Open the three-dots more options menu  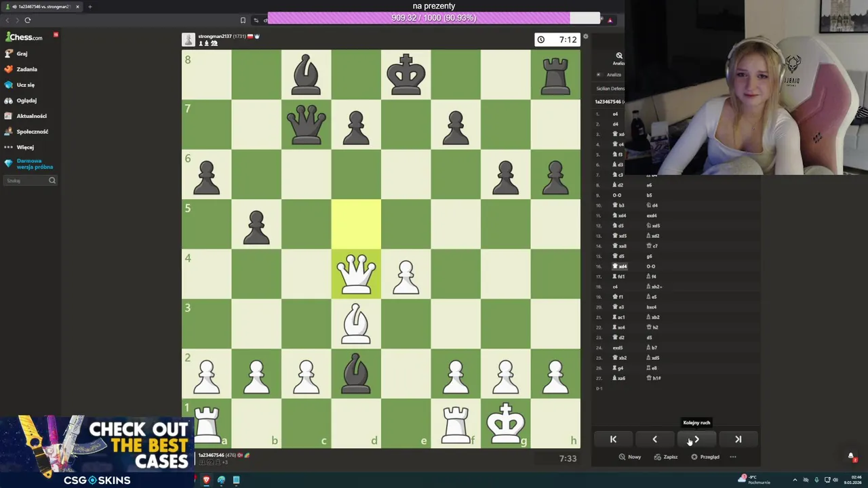733,457
